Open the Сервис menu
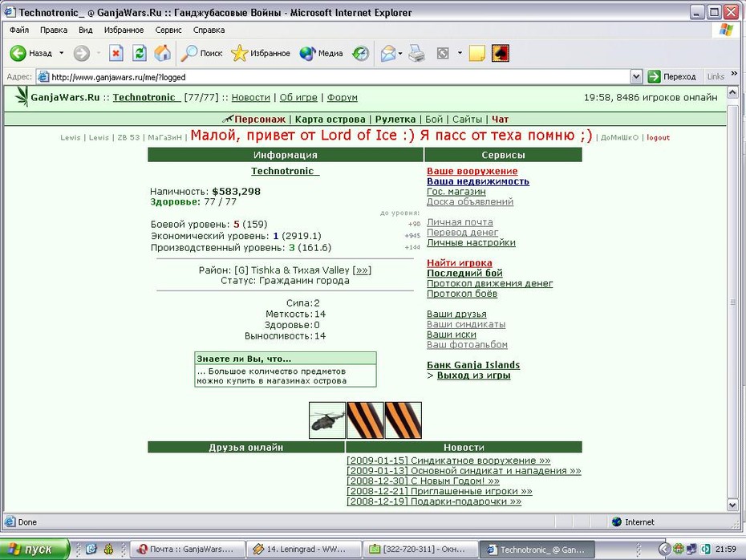746x560 pixels. tap(168, 30)
